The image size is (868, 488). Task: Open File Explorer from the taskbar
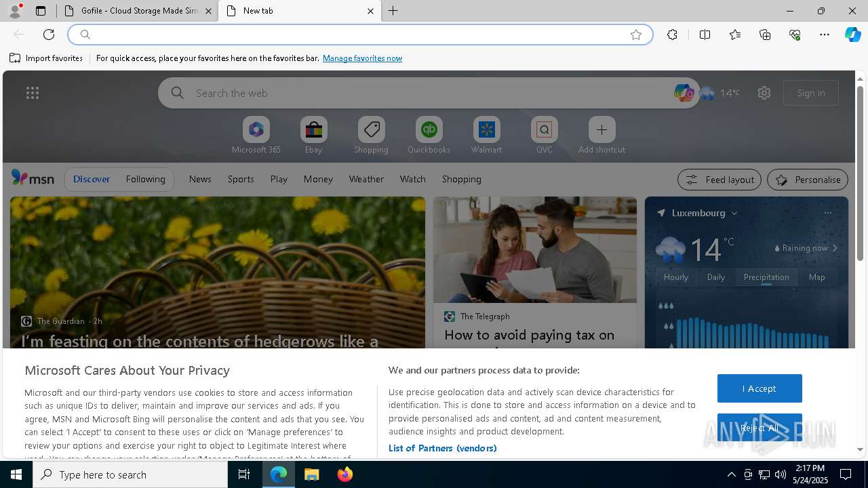(312, 474)
